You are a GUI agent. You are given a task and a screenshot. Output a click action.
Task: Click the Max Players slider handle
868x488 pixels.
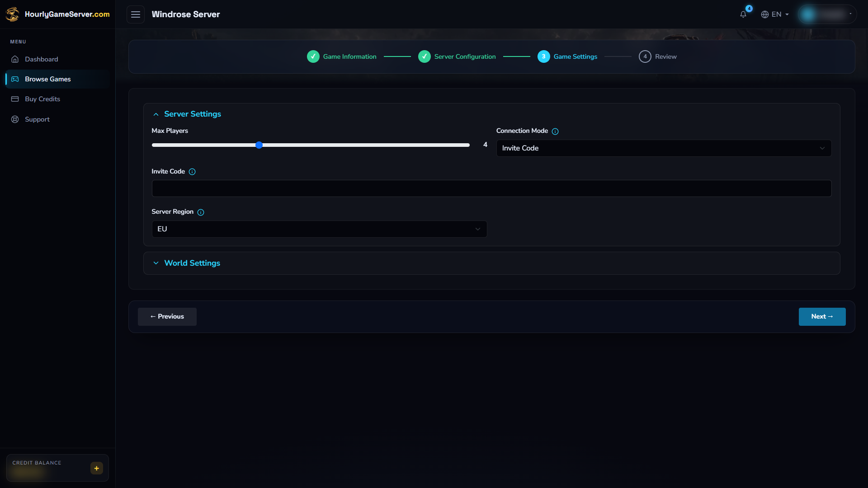coord(259,145)
